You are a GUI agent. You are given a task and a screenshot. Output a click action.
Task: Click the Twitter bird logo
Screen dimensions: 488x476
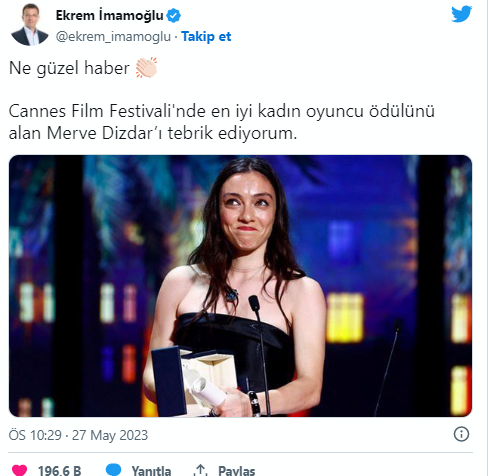pyautogui.click(x=461, y=14)
